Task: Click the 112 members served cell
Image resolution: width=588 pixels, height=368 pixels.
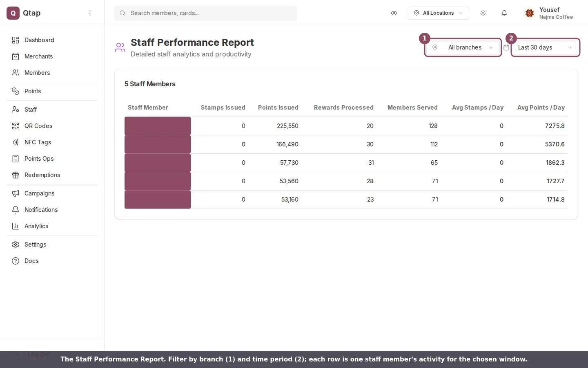Action: point(434,144)
